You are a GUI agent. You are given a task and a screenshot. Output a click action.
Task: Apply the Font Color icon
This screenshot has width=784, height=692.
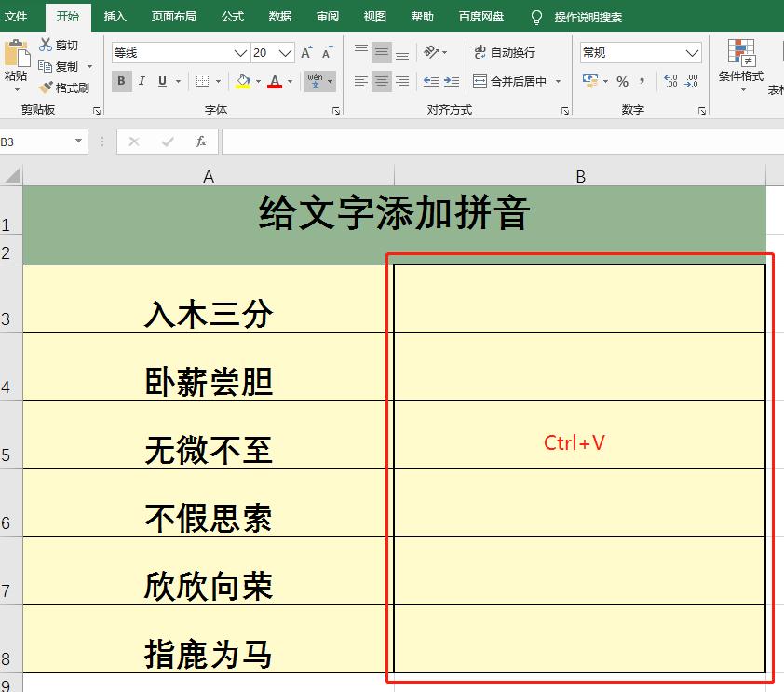[x=276, y=81]
